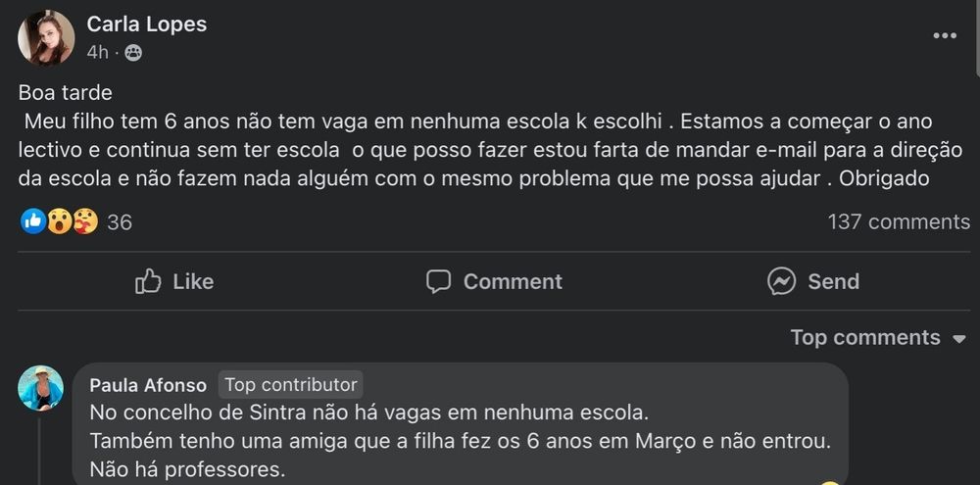Click the Care reaction emoji
The width and height of the screenshot is (980, 485).
[x=84, y=221]
